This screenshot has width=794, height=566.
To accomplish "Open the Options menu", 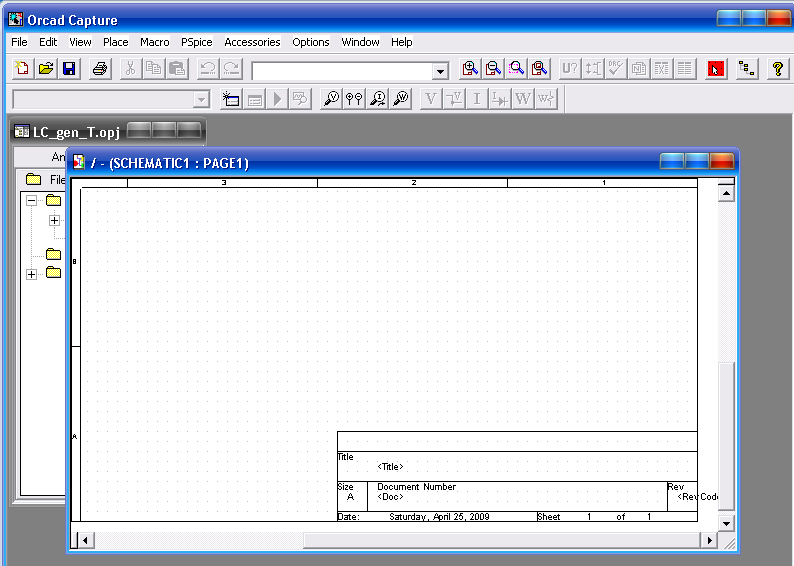I will [310, 42].
